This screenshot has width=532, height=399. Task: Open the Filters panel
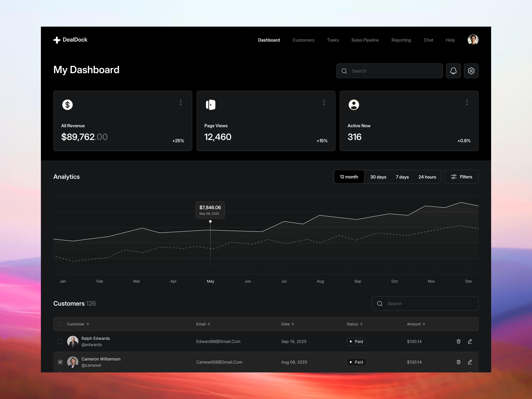click(461, 177)
